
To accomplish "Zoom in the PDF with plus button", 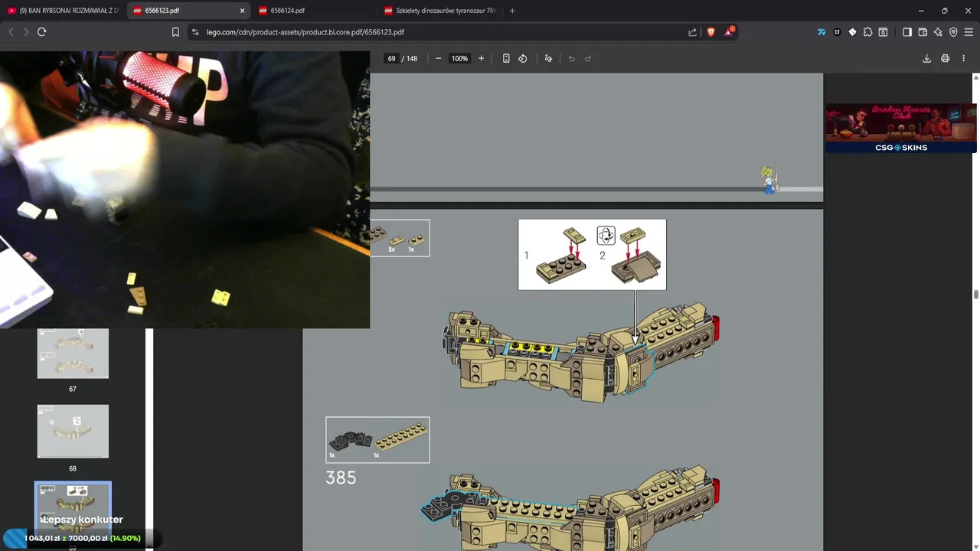I will coord(481,58).
